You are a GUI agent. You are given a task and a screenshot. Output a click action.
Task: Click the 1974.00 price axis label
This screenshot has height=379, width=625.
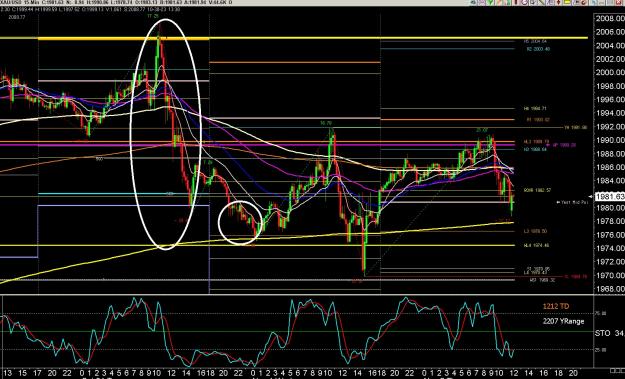[x=610, y=248]
